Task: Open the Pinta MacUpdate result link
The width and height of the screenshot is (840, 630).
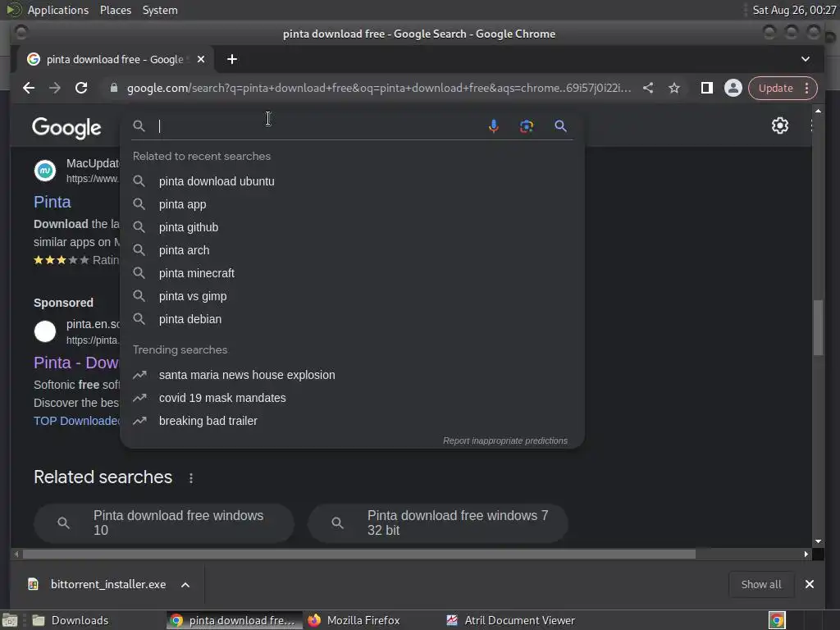Action: click(52, 202)
